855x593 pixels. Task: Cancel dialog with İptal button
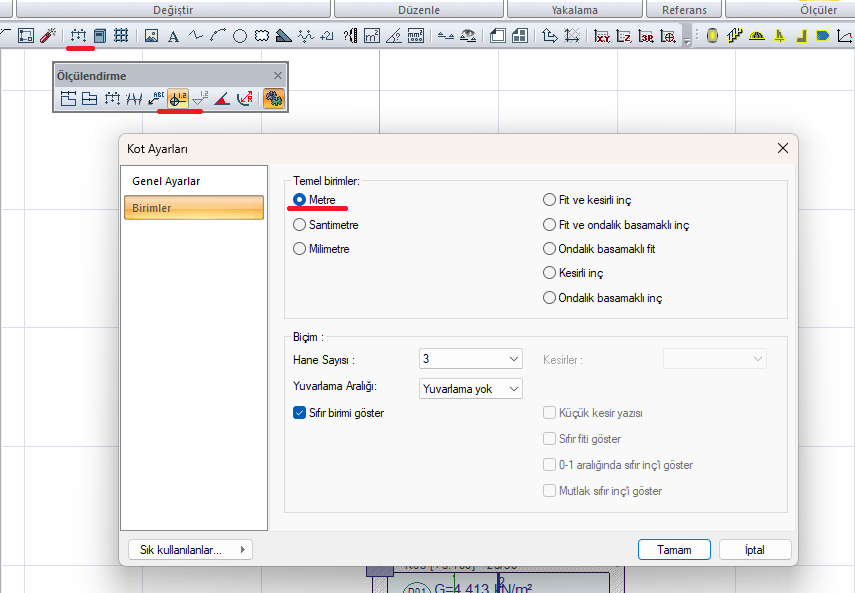coord(754,550)
